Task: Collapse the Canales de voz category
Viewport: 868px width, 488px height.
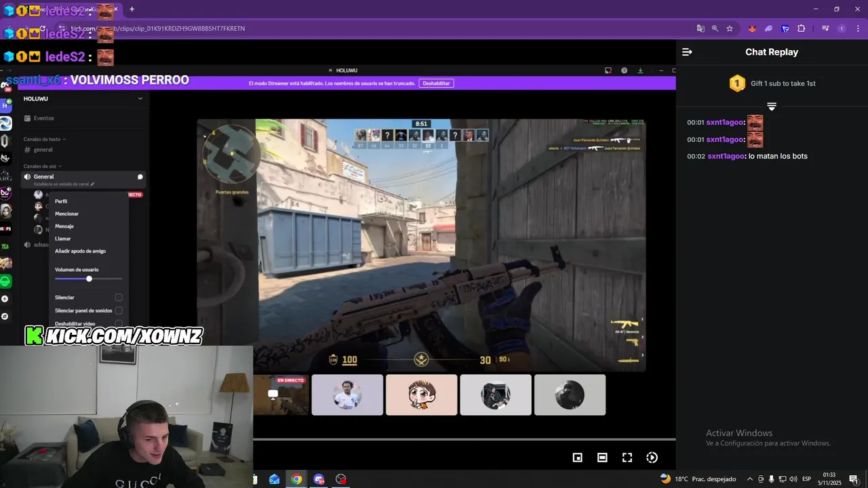Action: (42, 166)
